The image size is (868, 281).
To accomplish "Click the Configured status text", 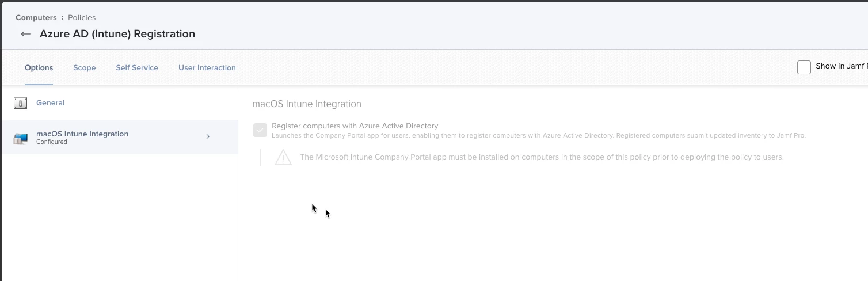I will point(52,142).
